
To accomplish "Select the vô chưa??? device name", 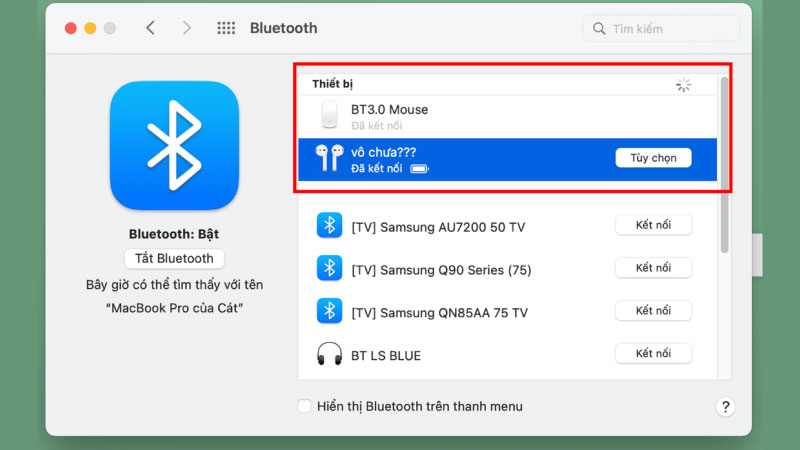I will click(383, 153).
